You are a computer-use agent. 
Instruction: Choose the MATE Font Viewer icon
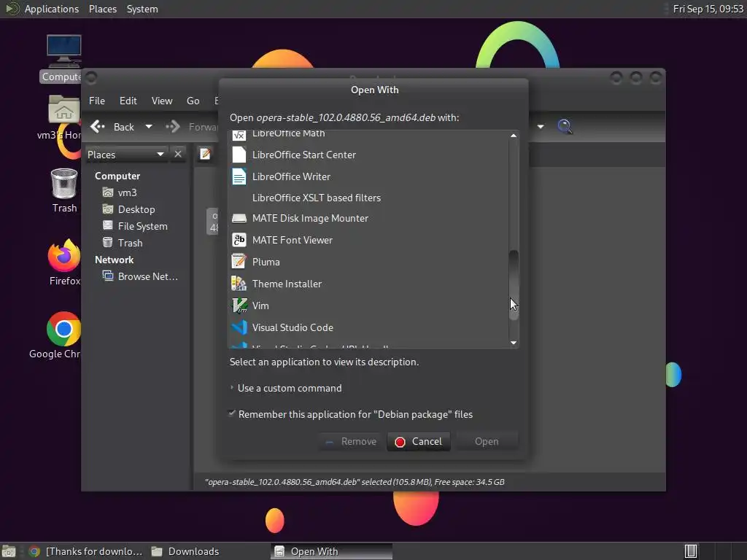click(239, 240)
